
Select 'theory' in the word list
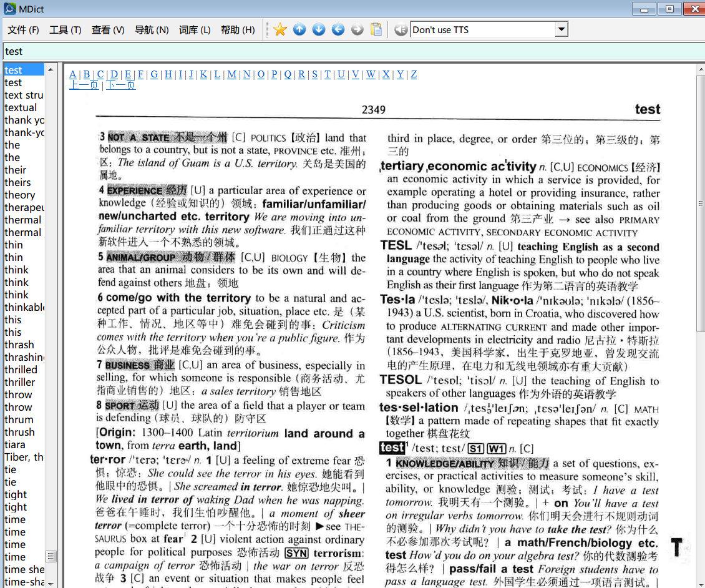24,195
